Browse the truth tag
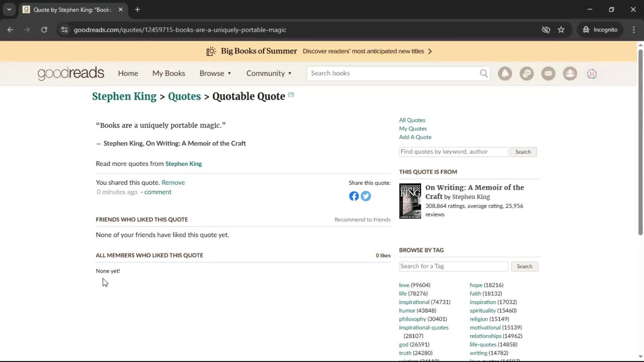 405,353
